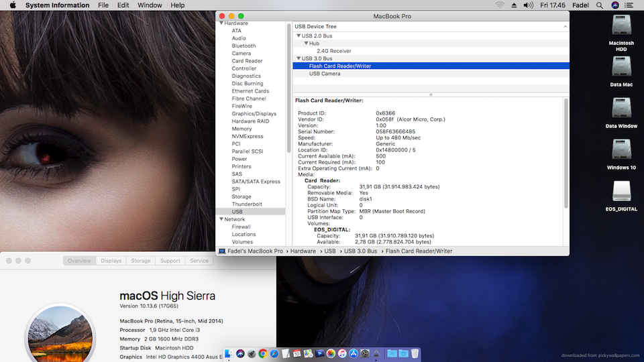644x362 pixels.
Task: Collapse USB 3.0 Bus tree node
Action: point(299,58)
